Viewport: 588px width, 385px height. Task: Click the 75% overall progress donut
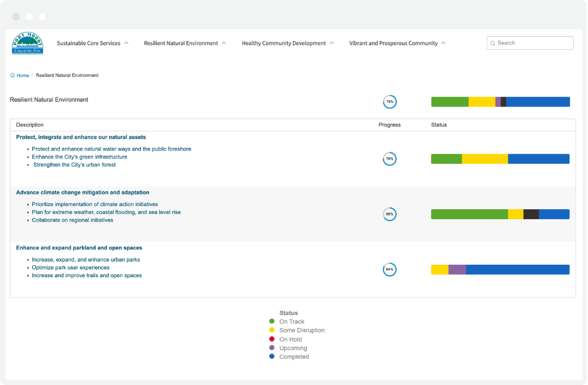tap(389, 101)
